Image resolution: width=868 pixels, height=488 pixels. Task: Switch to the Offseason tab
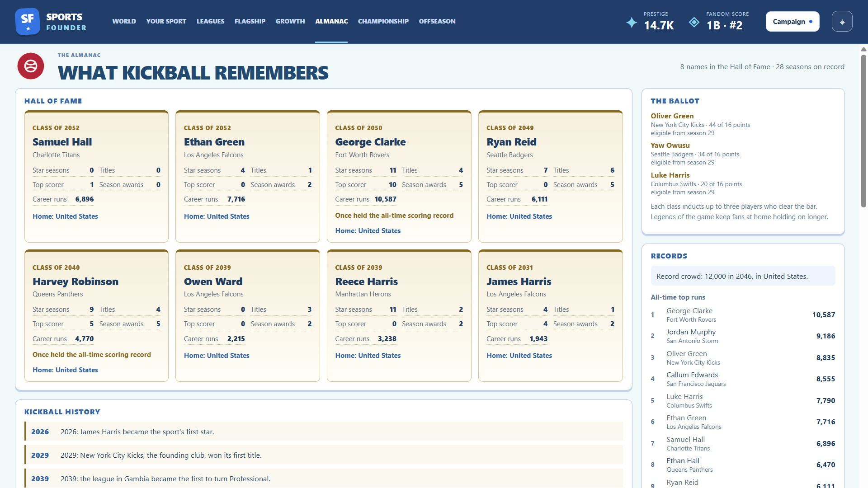[x=437, y=21]
